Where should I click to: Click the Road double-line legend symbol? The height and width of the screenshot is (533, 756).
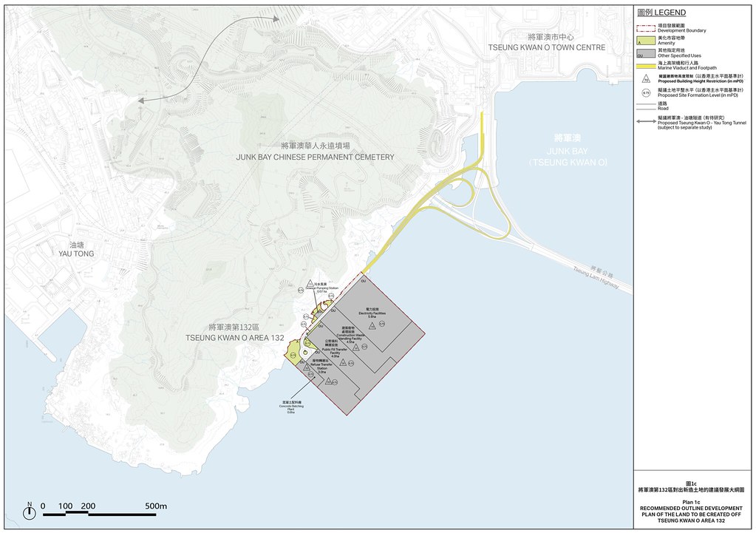(646, 106)
